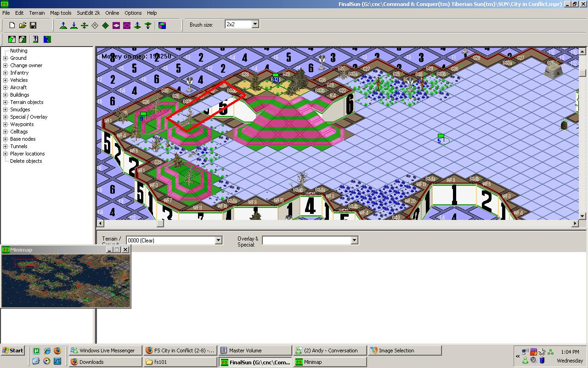
Task: Expand the Aircraft tree node
Action: coord(6,87)
